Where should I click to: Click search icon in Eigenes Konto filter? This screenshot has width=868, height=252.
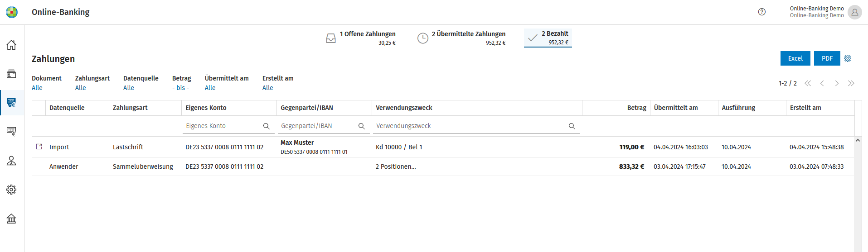tap(267, 126)
